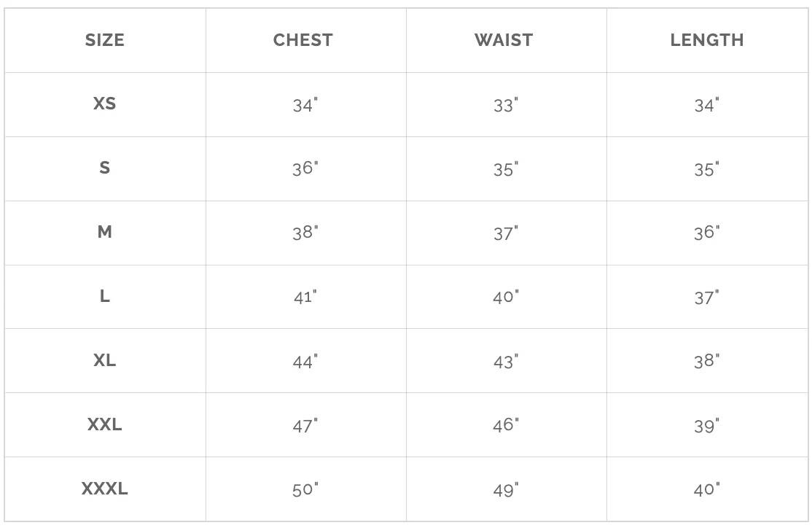Click the XS size row label
The height and width of the screenshot is (528, 812).
(105, 104)
